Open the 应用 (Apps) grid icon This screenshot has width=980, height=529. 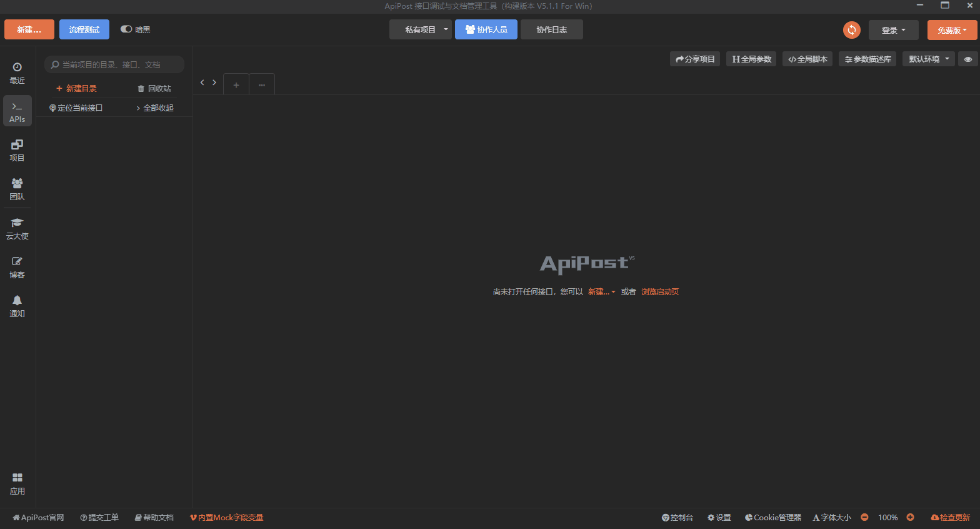17,484
